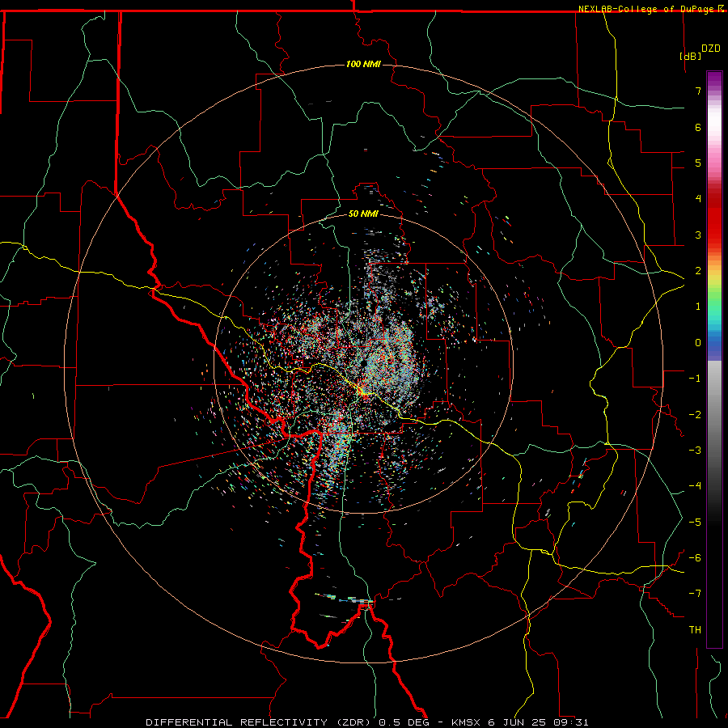Click the 5 value on the color scale
This screenshot has width=728, height=728.
(698, 163)
